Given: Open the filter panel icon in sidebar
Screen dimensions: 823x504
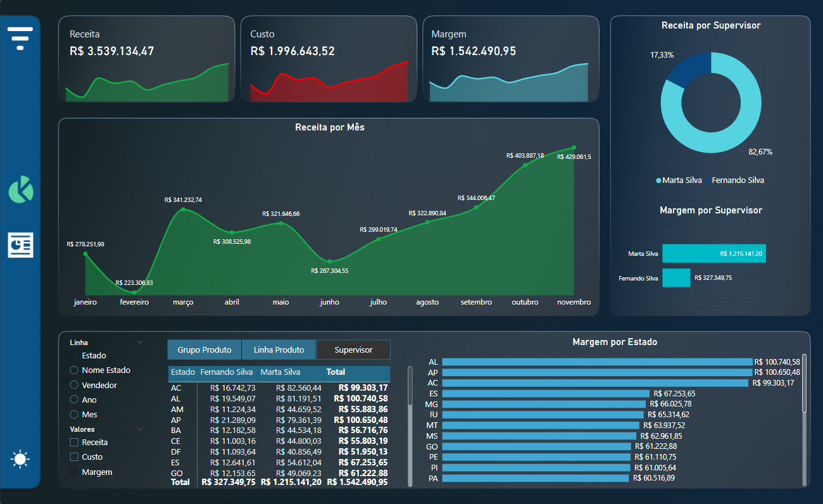Looking at the screenshot, I should pos(20,39).
